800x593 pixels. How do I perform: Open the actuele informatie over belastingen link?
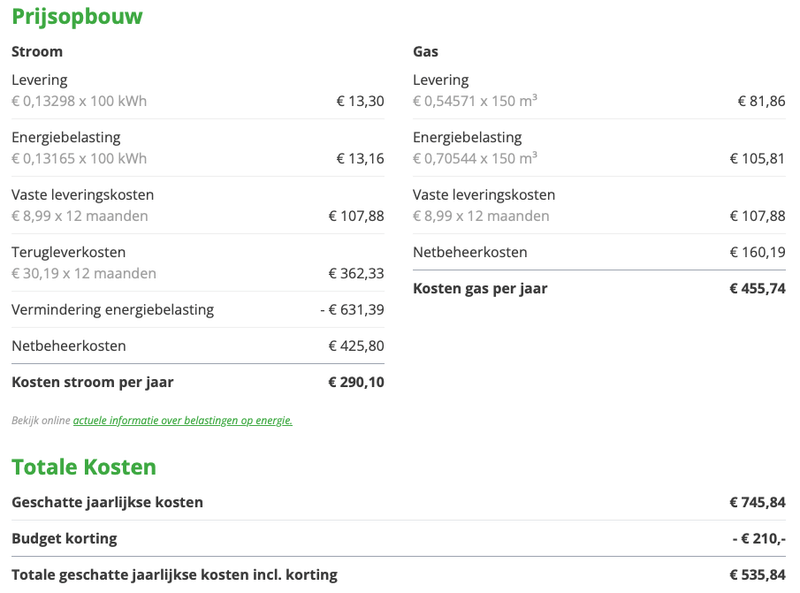(183, 421)
